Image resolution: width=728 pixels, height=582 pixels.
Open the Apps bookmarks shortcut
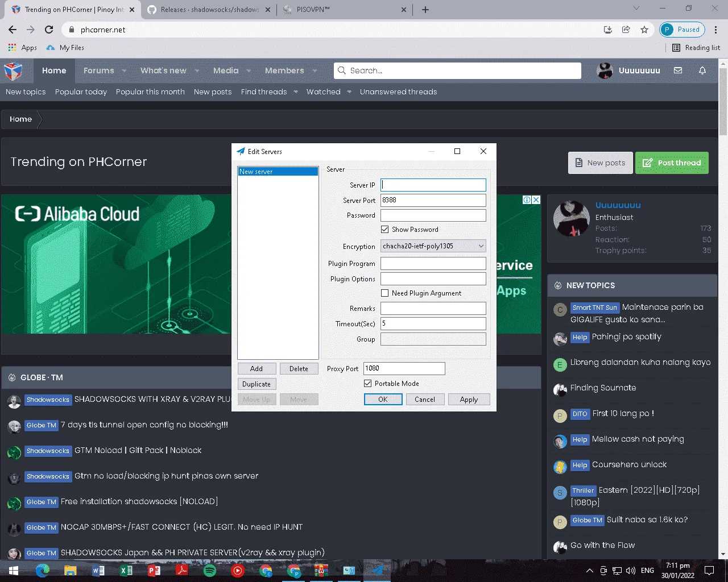(x=23, y=48)
